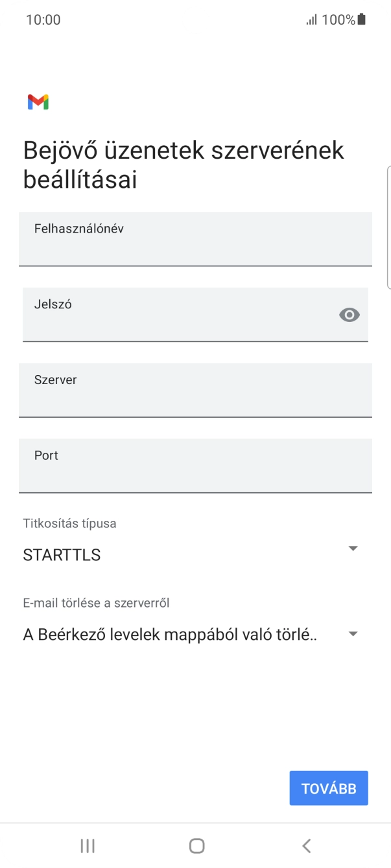The image size is (391, 868).
Task: Toggle password visibility in Jelszó field
Action: point(349,314)
